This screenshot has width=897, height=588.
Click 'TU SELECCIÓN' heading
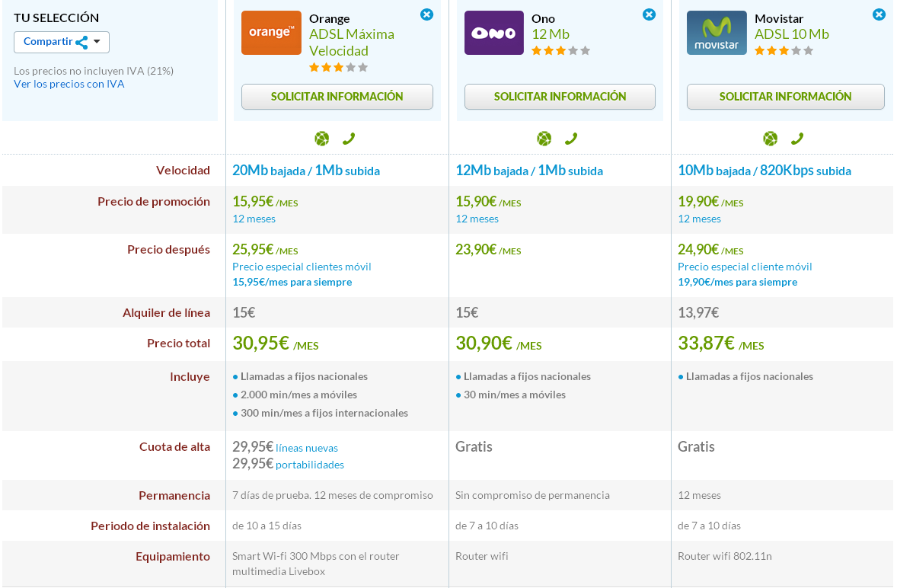[56, 18]
